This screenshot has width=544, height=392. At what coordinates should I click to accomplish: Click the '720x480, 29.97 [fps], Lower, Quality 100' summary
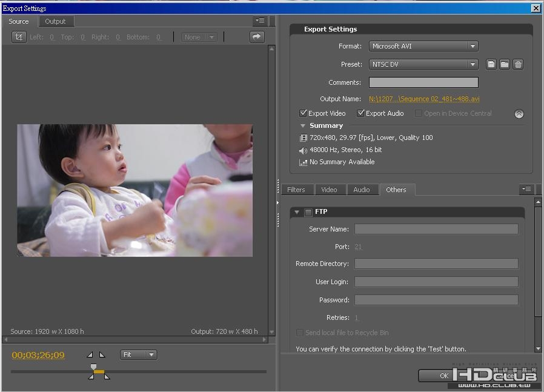371,138
